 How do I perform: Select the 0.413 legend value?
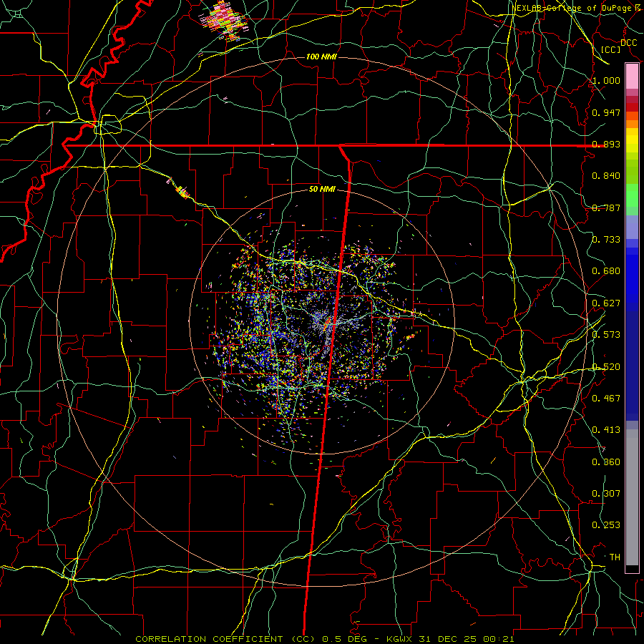pos(606,430)
